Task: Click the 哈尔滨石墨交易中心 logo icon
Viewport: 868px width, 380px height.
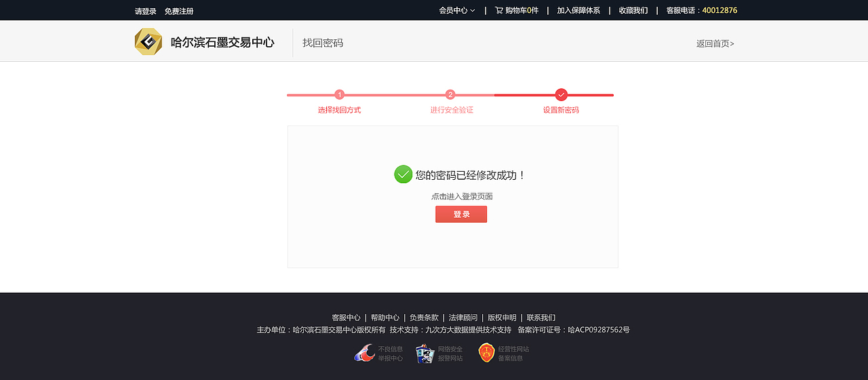Action: [148, 42]
